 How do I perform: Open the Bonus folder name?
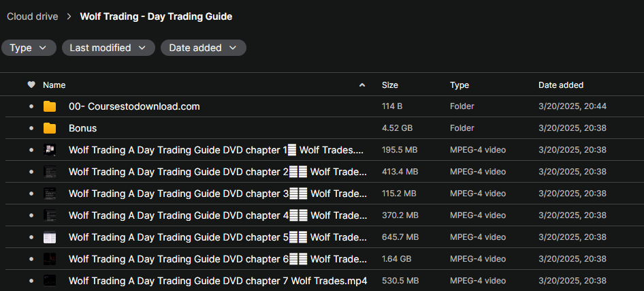point(82,128)
